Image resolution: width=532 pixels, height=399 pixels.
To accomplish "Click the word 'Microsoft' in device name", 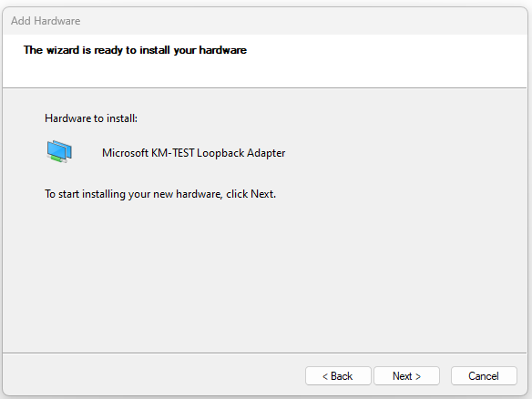I will (125, 153).
